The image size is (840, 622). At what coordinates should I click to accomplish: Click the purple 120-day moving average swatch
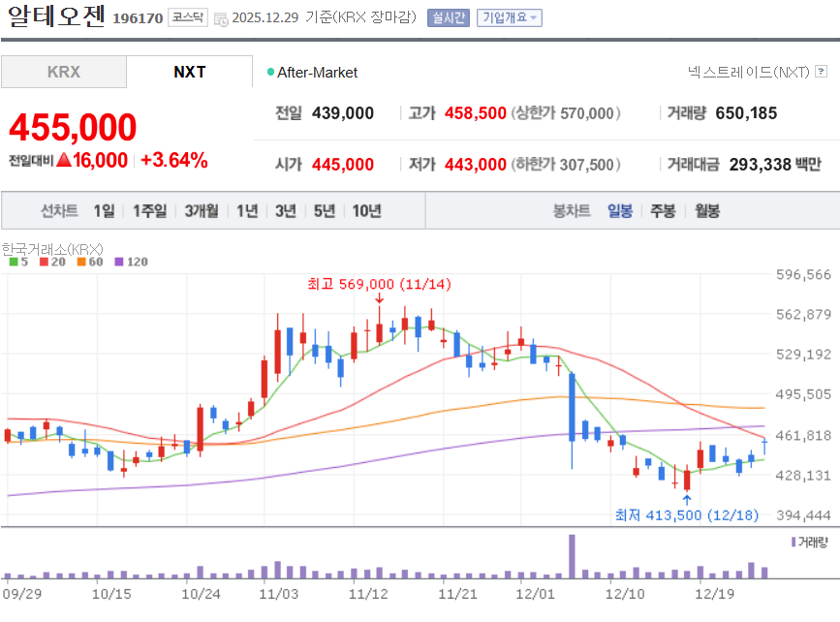coord(119,262)
